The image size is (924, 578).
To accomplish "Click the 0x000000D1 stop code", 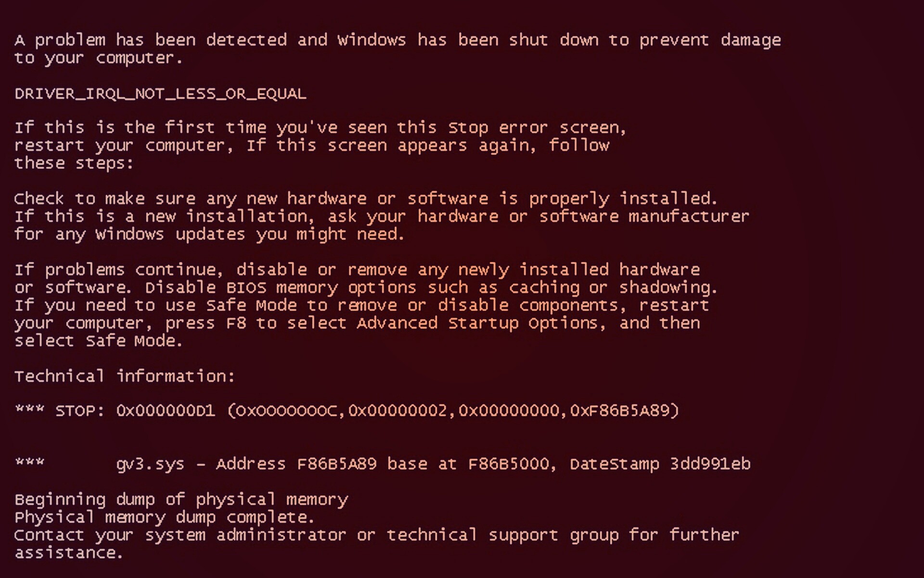I will point(166,411).
